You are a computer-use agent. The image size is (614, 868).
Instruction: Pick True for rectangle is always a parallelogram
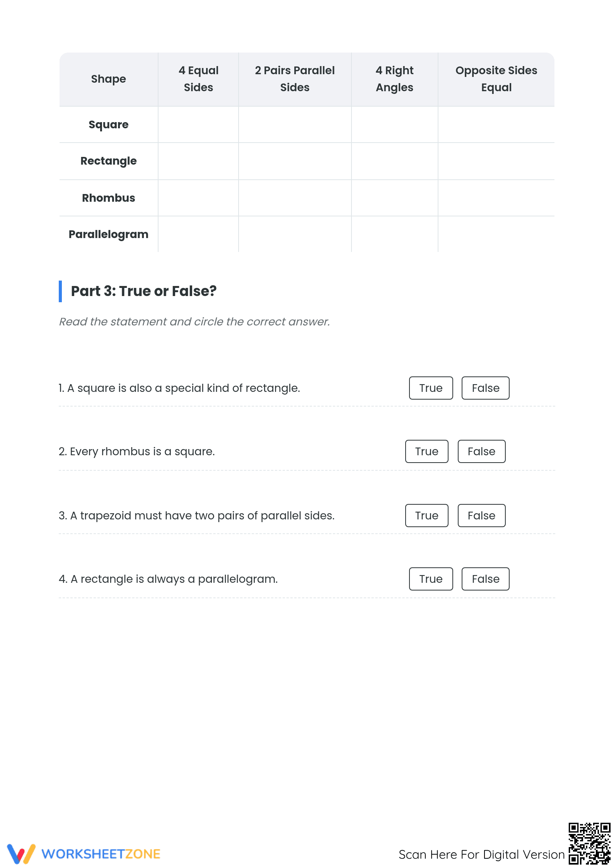(431, 579)
